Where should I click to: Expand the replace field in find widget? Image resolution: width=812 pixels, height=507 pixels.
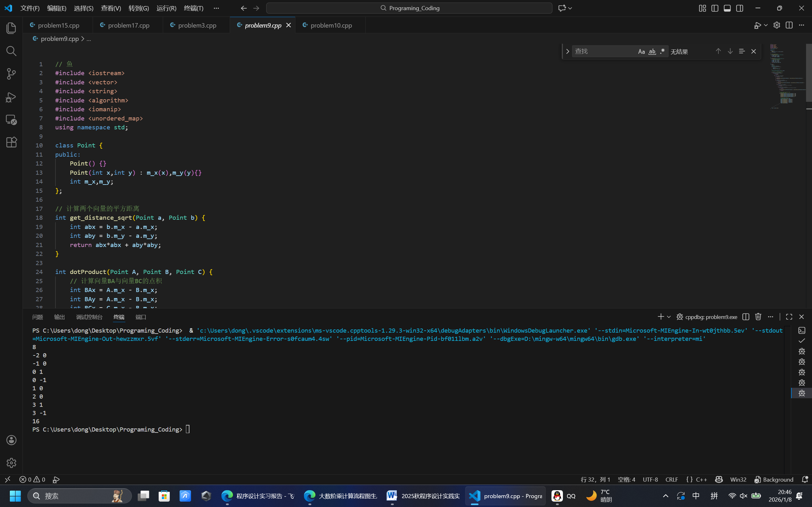[x=567, y=51]
